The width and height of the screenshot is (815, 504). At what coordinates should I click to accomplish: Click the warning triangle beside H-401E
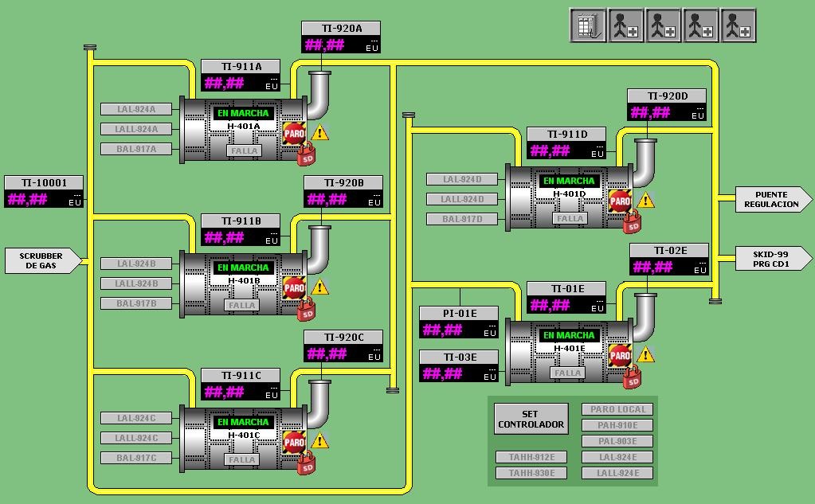tap(646, 354)
